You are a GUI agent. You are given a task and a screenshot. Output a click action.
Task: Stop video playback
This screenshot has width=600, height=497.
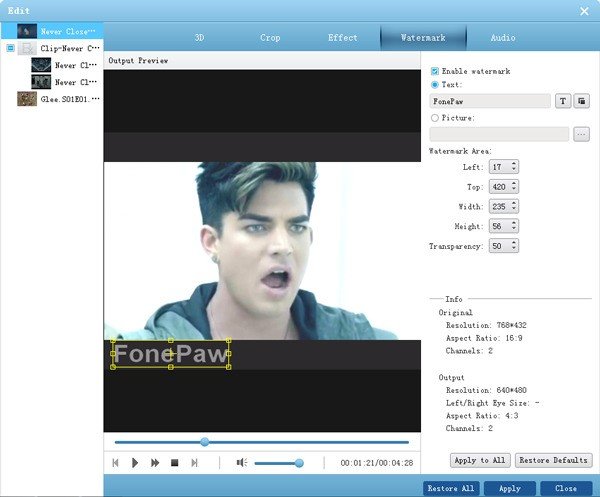click(174, 463)
